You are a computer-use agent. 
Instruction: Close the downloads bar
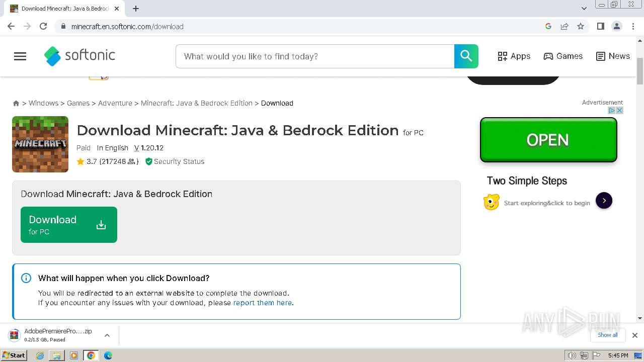click(x=635, y=335)
